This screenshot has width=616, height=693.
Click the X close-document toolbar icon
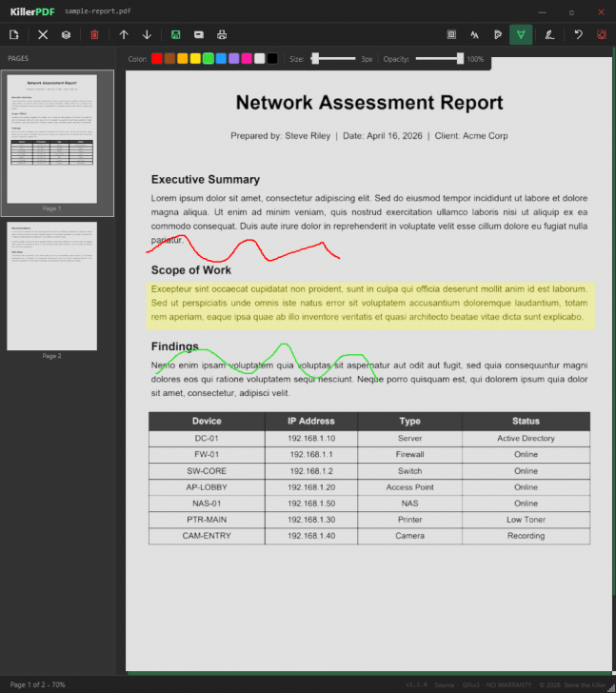point(43,35)
